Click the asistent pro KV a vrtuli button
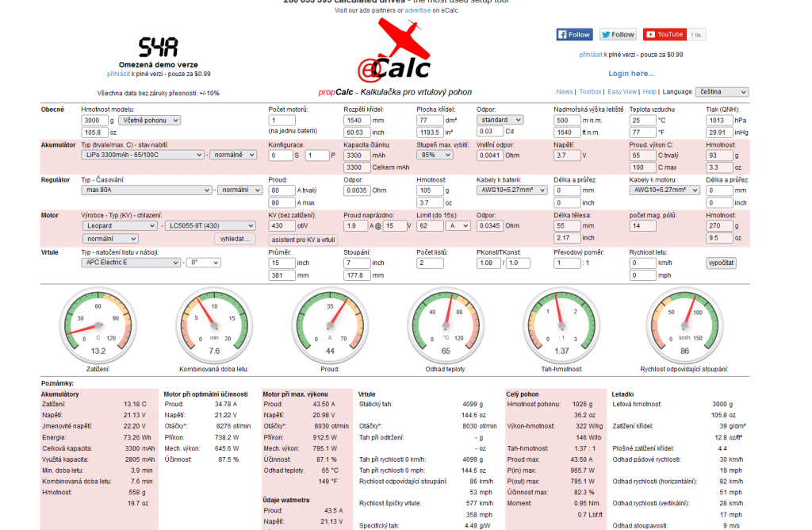Screen dimensions: 812x530 [x=303, y=239]
